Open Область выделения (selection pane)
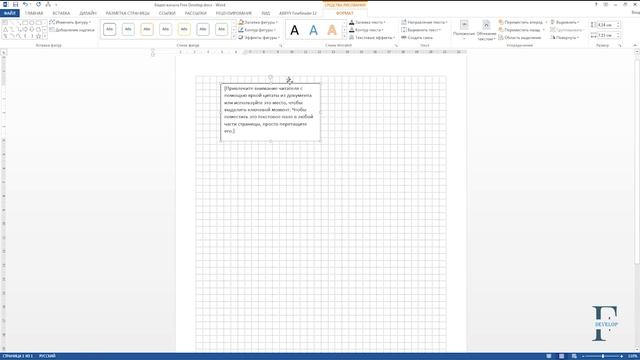Image resolution: width=640 pixels, height=360 pixels. point(520,38)
